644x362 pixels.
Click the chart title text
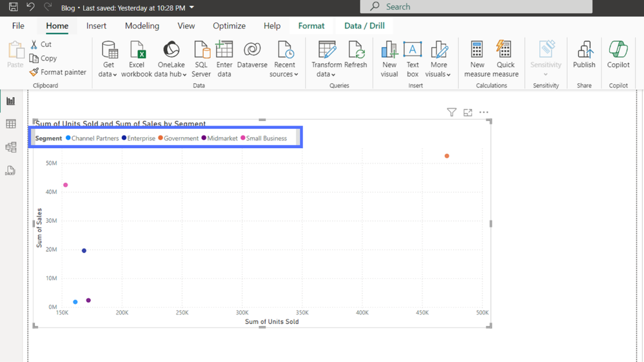click(x=121, y=123)
